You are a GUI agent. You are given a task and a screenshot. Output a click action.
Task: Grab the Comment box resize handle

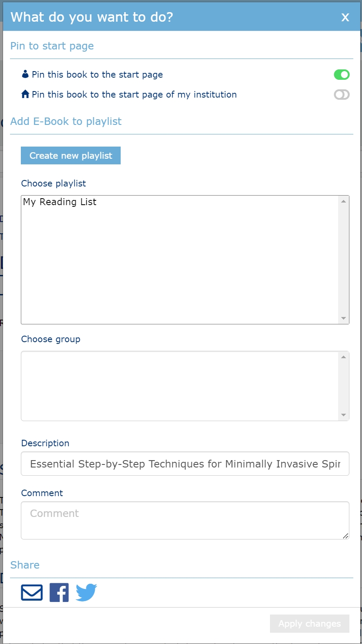346,536
